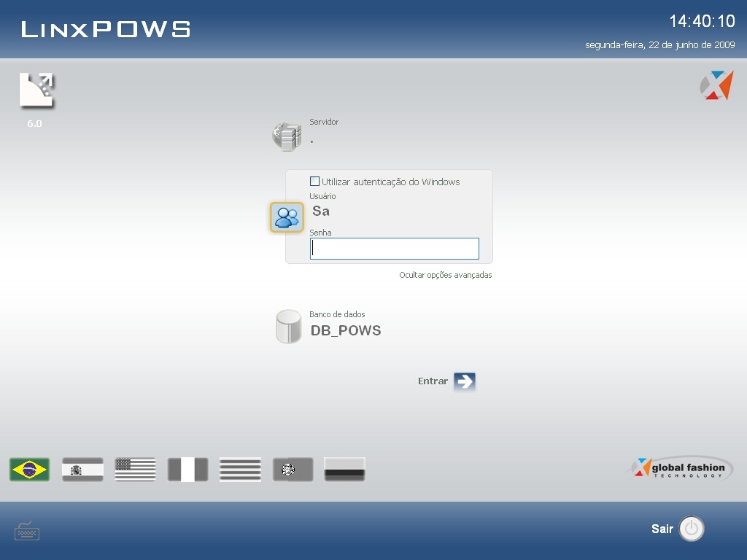Enable Utilizar autenticação do Windows checkbox

(314, 182)
